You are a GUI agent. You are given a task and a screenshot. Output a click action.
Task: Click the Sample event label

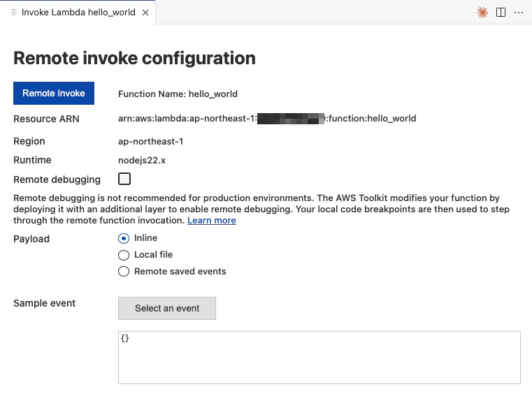point(45,303)
